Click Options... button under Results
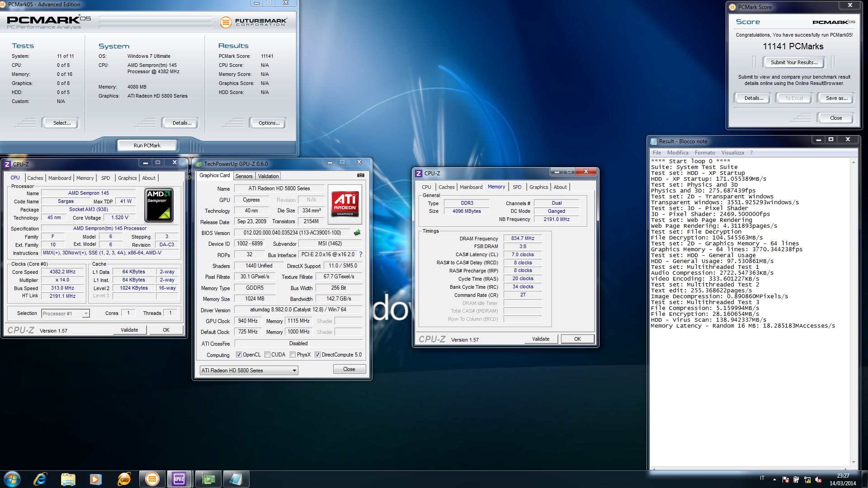The image size is (868, 488). pyautogui.click(x=268, y=123)
